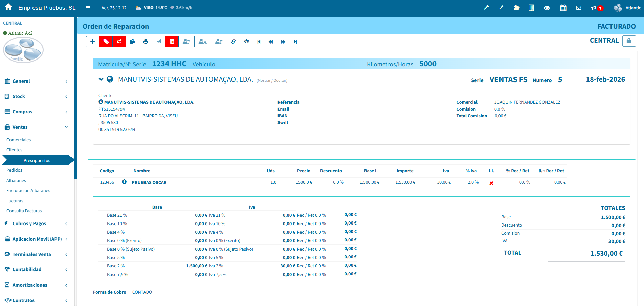
Task: Open Facturas in the Ventas submenu
Action: 15,201
